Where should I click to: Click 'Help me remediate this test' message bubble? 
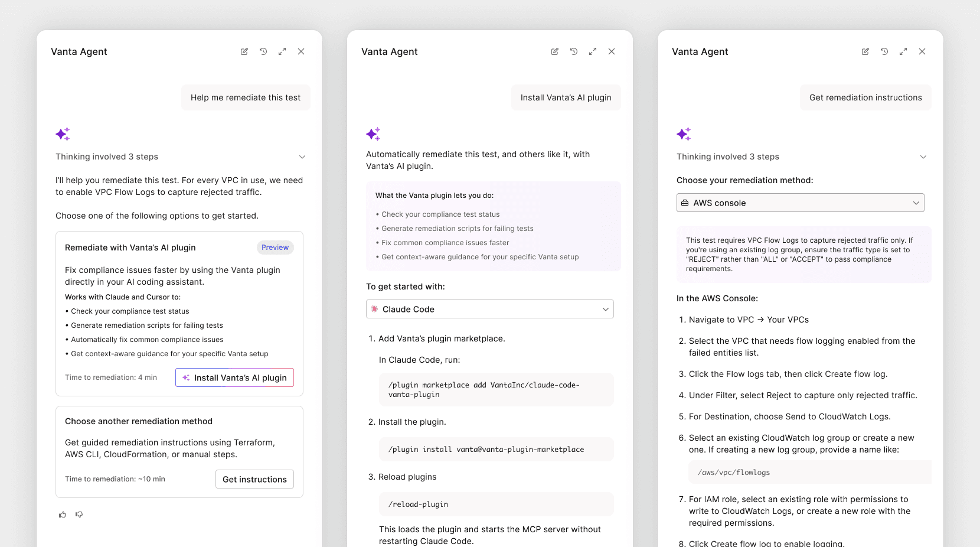coord(246,97)
